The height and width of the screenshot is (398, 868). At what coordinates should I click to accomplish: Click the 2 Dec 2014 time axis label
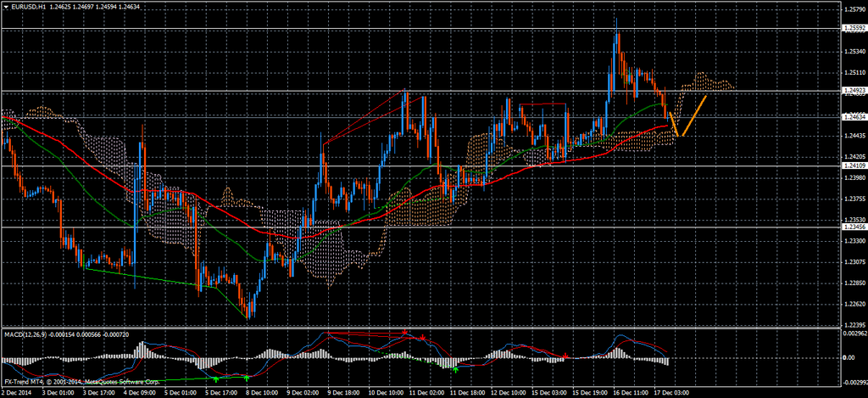coord(15,393)
